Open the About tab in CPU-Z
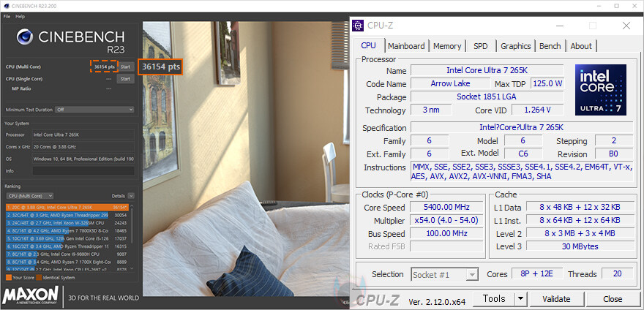The image size is (644, 310). coord(581,46)
